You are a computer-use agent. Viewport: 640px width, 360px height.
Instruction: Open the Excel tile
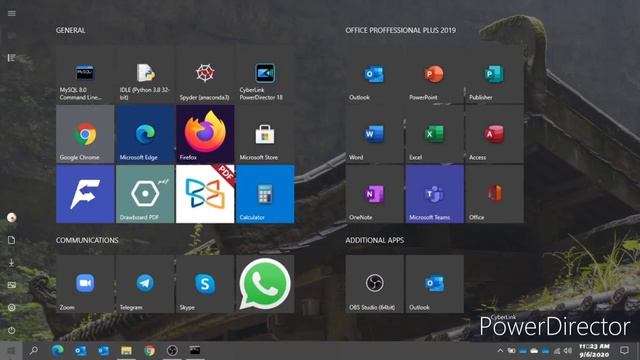coord(434,134)
